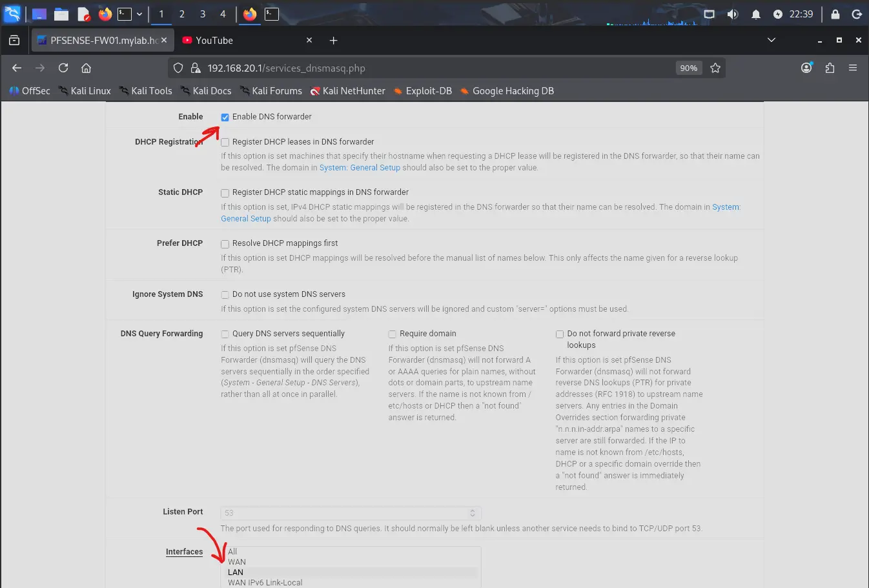Lock the screen with padlock icon

835,14
